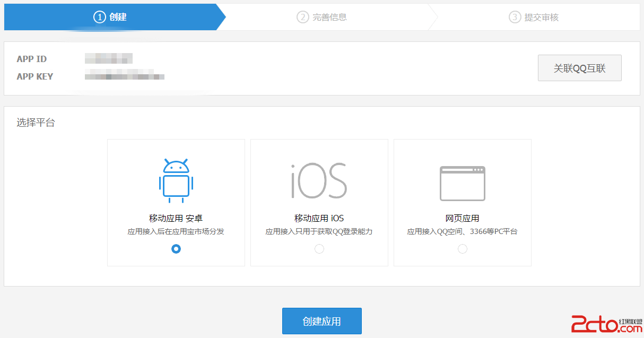Click the APP KEY label
This screenshot has height=338, width=644.
35,76
